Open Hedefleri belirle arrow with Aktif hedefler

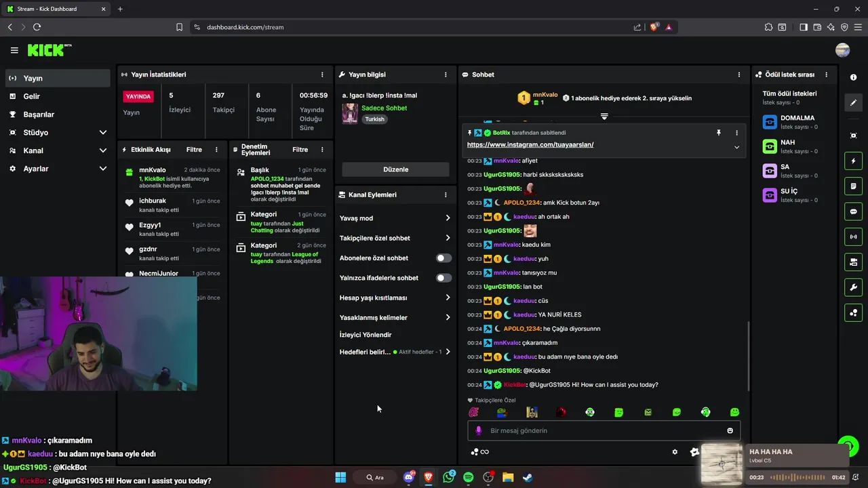[448, 352]
